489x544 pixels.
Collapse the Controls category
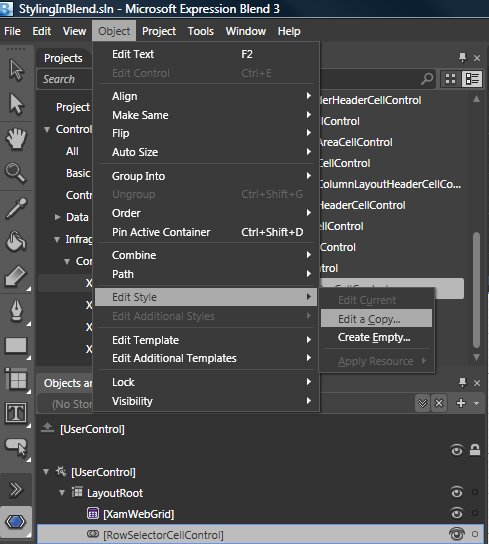click(x=47, y=130)
